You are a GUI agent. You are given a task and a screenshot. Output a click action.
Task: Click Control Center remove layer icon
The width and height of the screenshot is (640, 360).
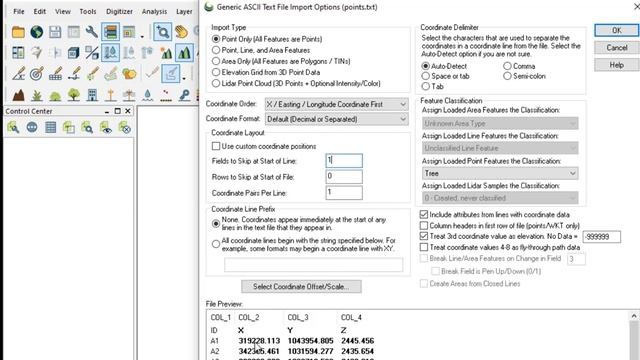tap(124, 128)
